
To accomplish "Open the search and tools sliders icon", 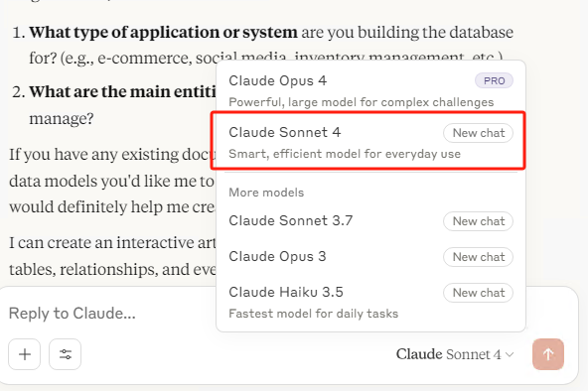I will click(66, 354).
